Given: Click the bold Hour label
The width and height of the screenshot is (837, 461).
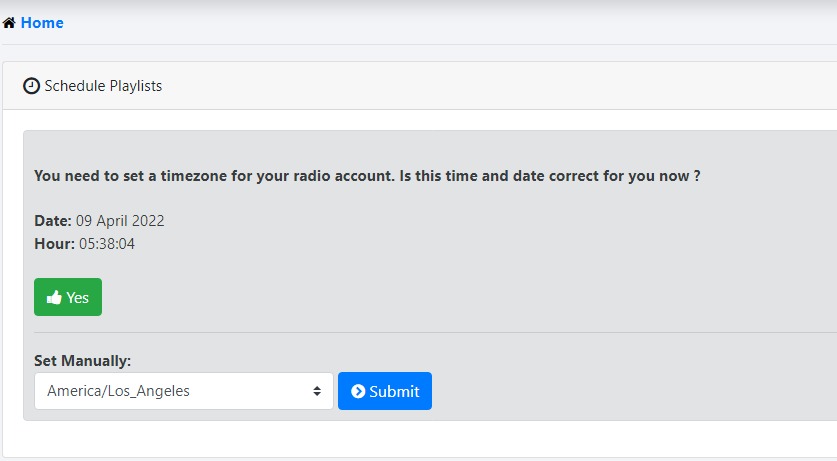Looking at the screenshot, I should pyautogui.click(x=54, y=243).
